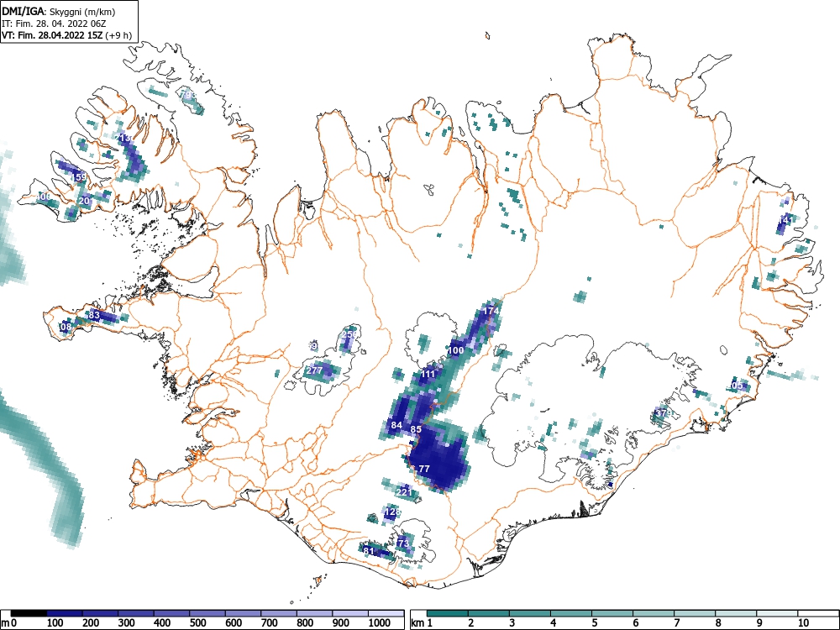
Task: Click the legend swatch between 100 and 200 m
Action: (x=65, y=613)
